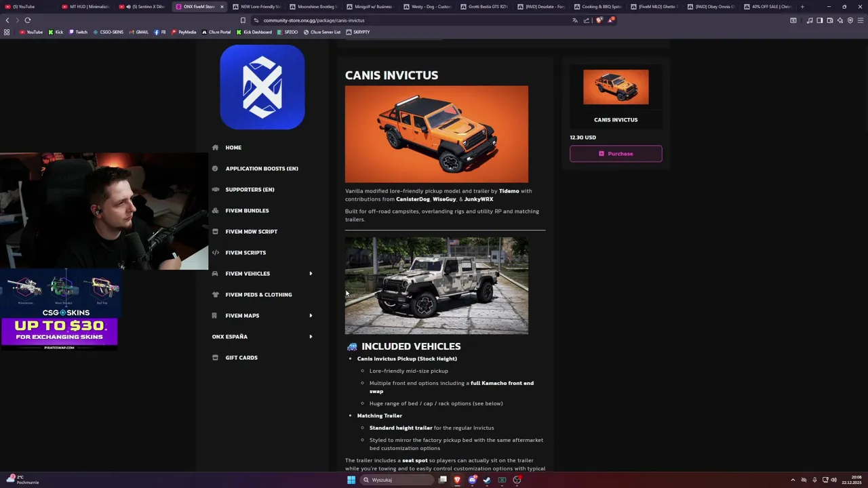Select FiveM Scripts in the sidebar

coord(245,252)
